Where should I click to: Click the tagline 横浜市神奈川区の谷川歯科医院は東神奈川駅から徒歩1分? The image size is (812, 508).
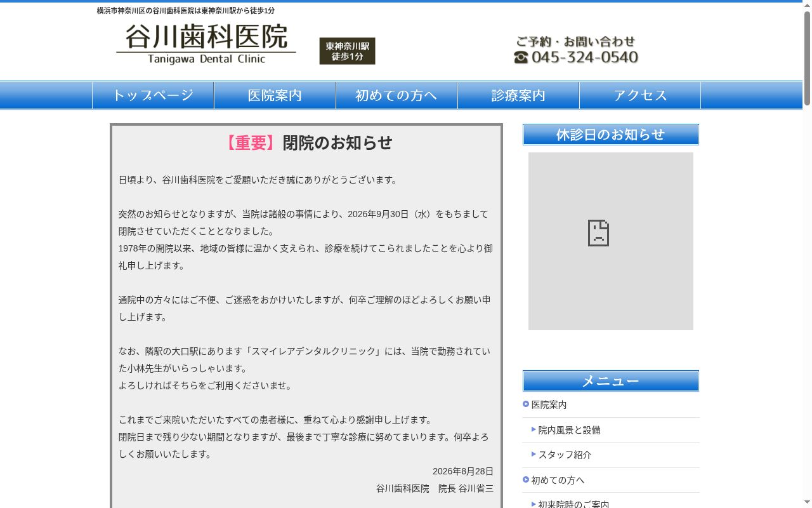pyautogui.click(x=186, y=11)
